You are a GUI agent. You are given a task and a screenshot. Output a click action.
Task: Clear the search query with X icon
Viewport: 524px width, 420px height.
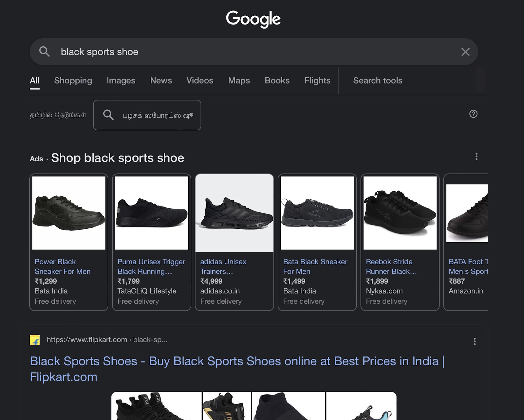tap(465, 52)
